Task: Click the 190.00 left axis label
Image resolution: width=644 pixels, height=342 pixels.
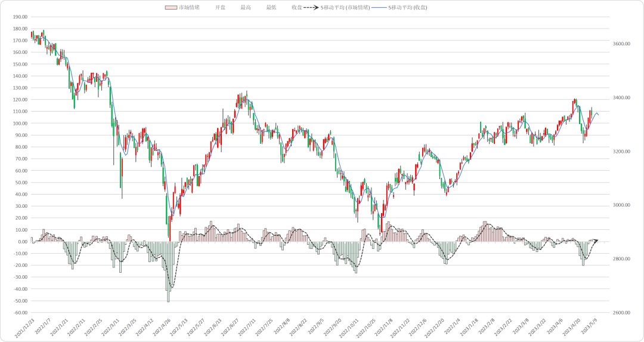Action: tap(20, 17)
